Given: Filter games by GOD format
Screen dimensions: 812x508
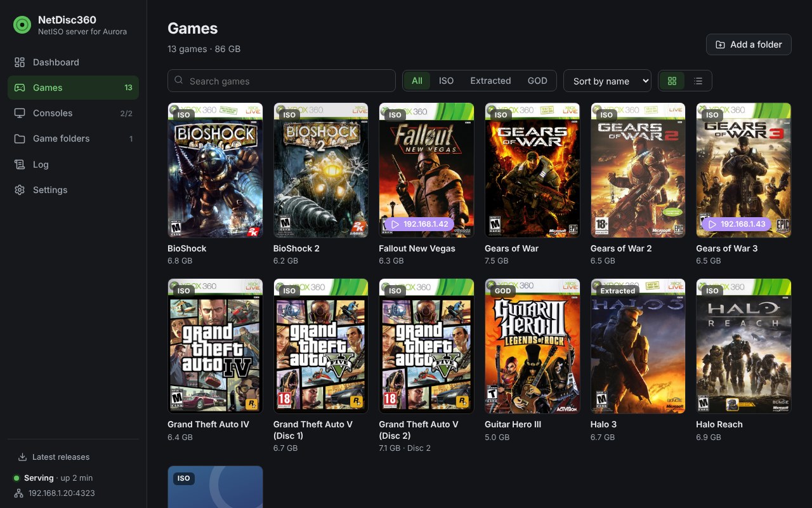Looking at the screenshot, I should coord(537,81).
